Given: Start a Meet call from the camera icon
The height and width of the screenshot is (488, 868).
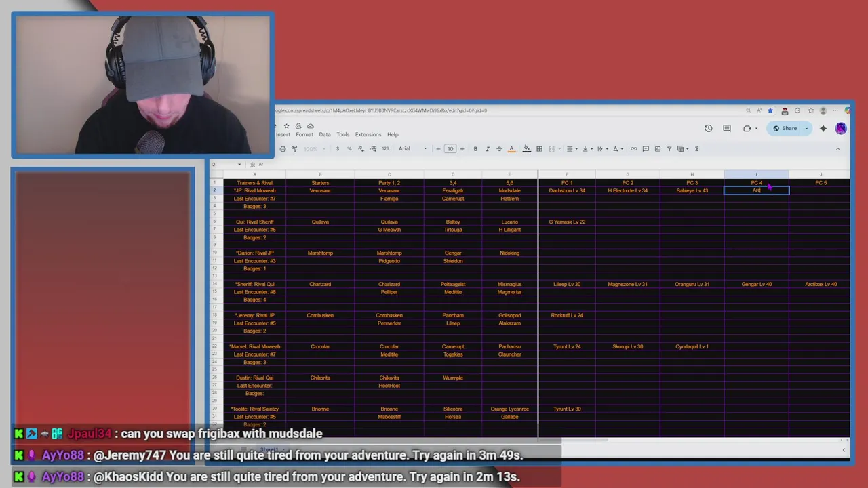Looking at the screenshot, I should click(x=747, y=128).
